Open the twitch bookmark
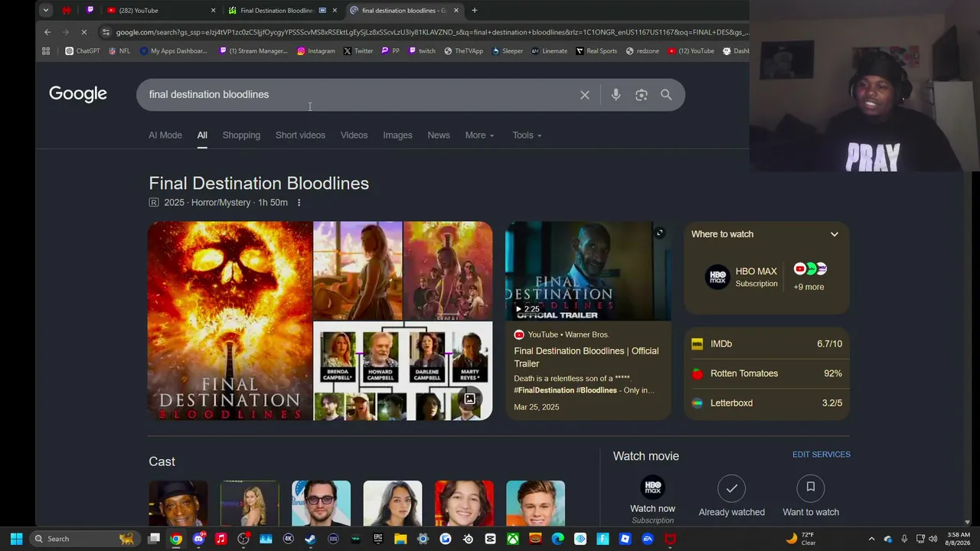980x551 pixels. tap(422, 51)
